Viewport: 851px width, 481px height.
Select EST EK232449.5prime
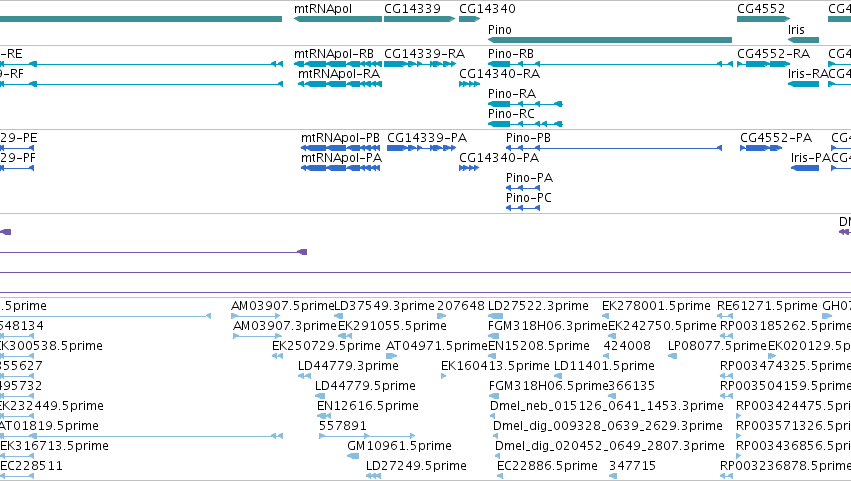[x=52, y=407]
